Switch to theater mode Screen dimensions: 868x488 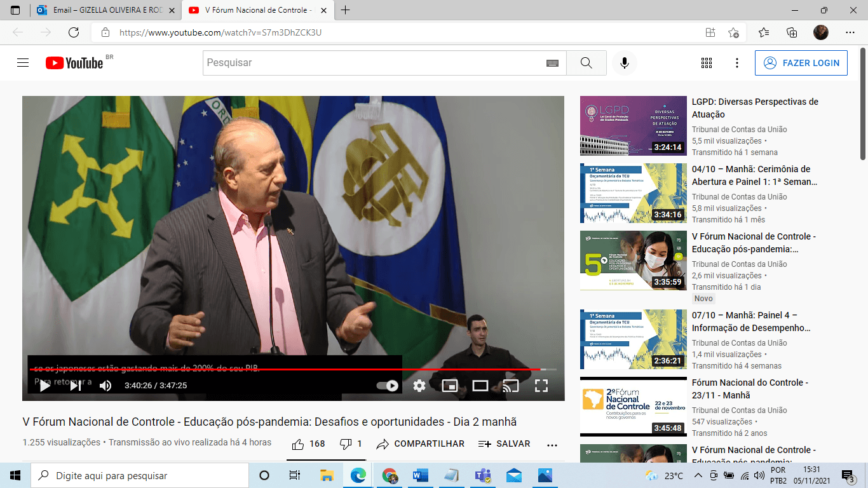tap(480, 385)
